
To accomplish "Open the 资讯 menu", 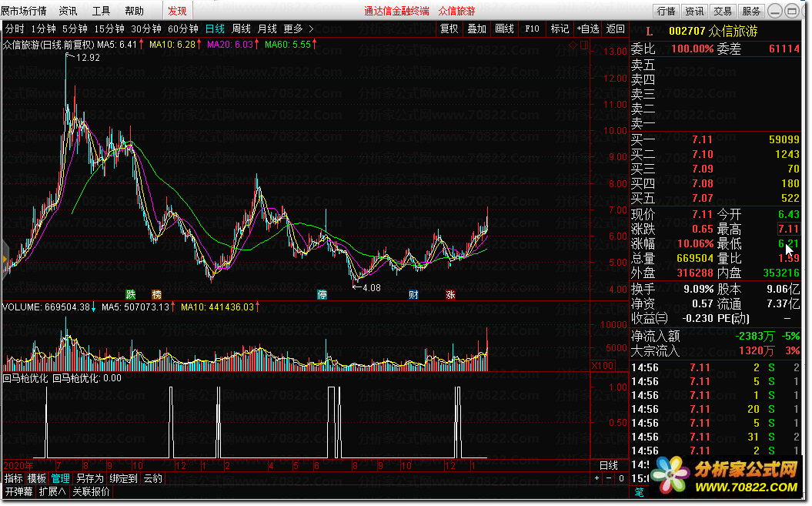I will 68,11.
